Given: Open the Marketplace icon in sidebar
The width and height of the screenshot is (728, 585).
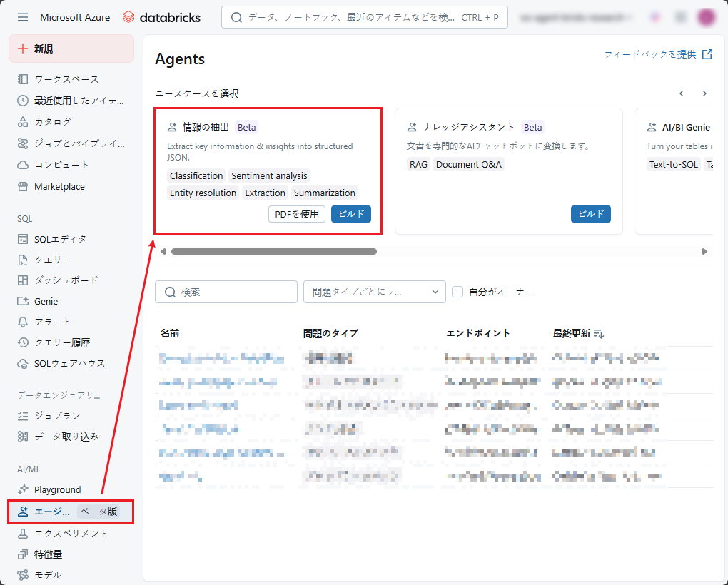Looking at the screenshot, I should pyautogui.click(x=23, y=187).
